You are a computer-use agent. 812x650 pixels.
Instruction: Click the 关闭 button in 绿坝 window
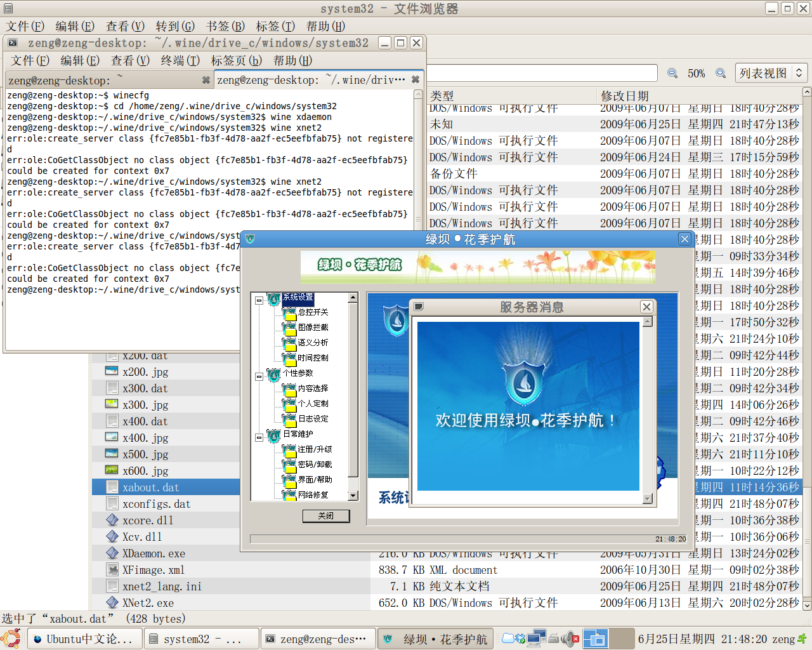point(325,515)
